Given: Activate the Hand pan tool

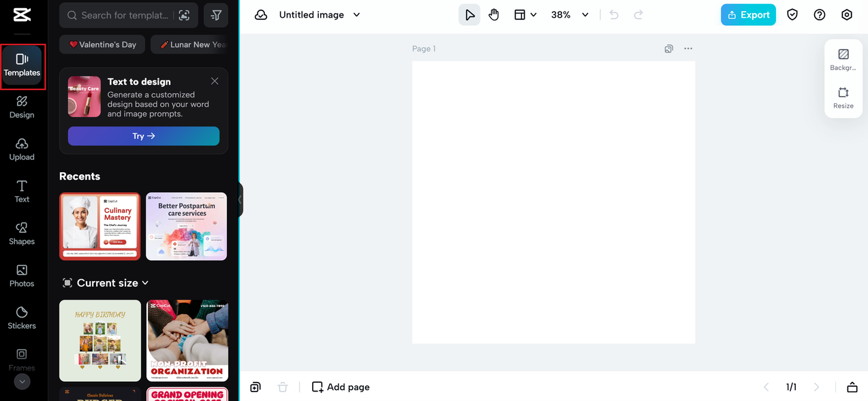Looking at the screenshot, I should point(494,15).
